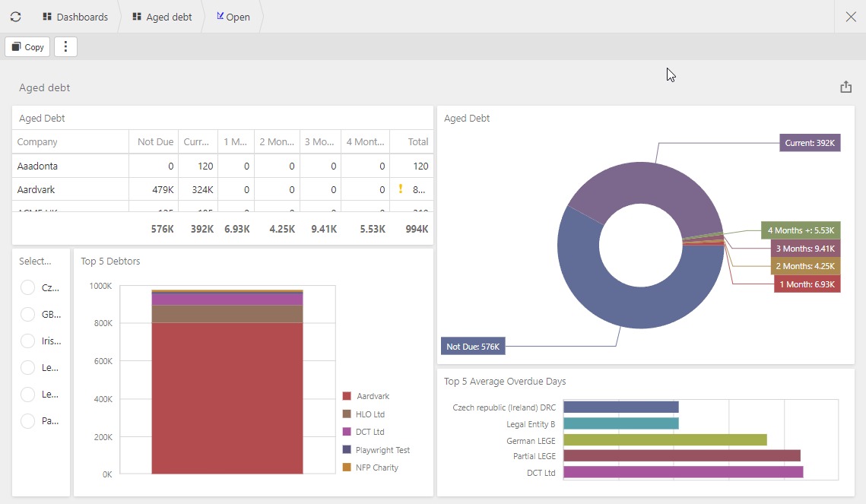Click the DCT Ltd legend color swatch

pyautogui.click(x=347, y=432)
